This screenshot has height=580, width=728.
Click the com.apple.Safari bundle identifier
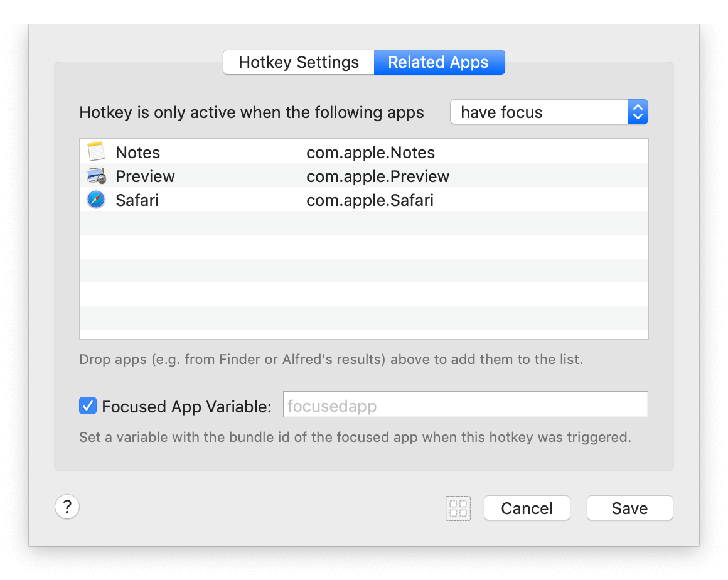(x=370, y=200)
